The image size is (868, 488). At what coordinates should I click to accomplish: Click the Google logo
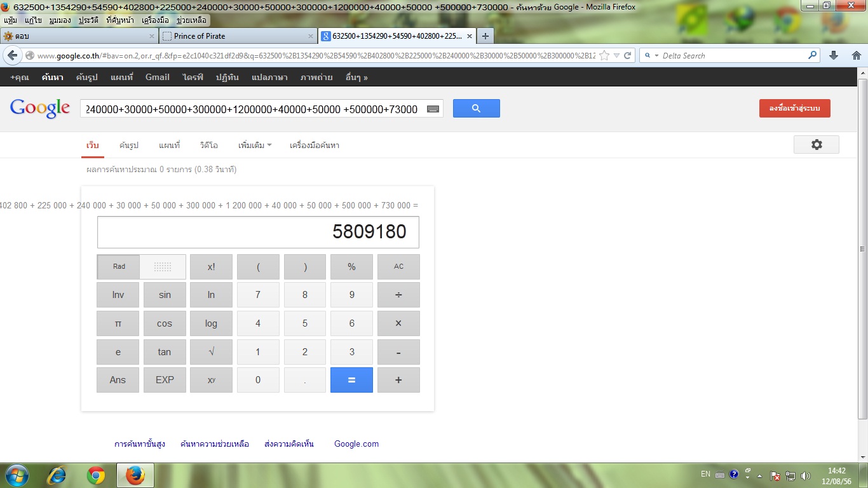tap(40, 108)
